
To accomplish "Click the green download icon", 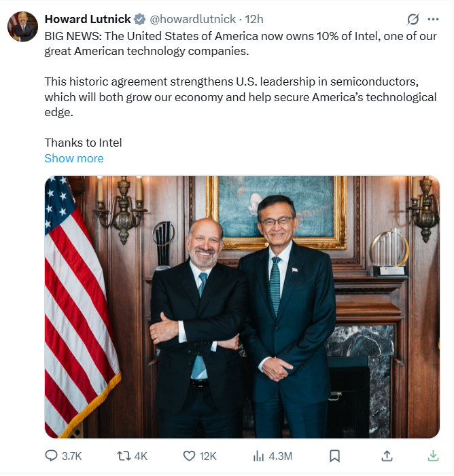I will pyautogui.click(x=433, y=456).
